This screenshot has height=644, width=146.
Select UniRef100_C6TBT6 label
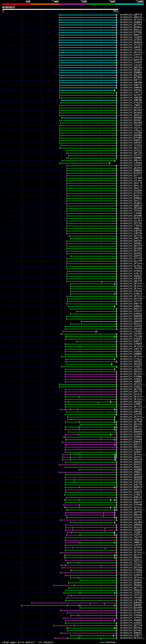click(131, 40)
